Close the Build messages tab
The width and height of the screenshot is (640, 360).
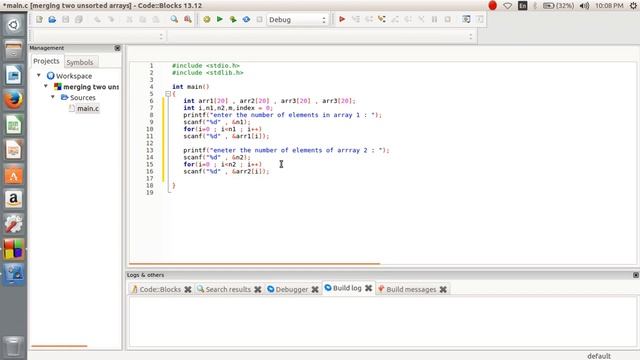point(443,289)
